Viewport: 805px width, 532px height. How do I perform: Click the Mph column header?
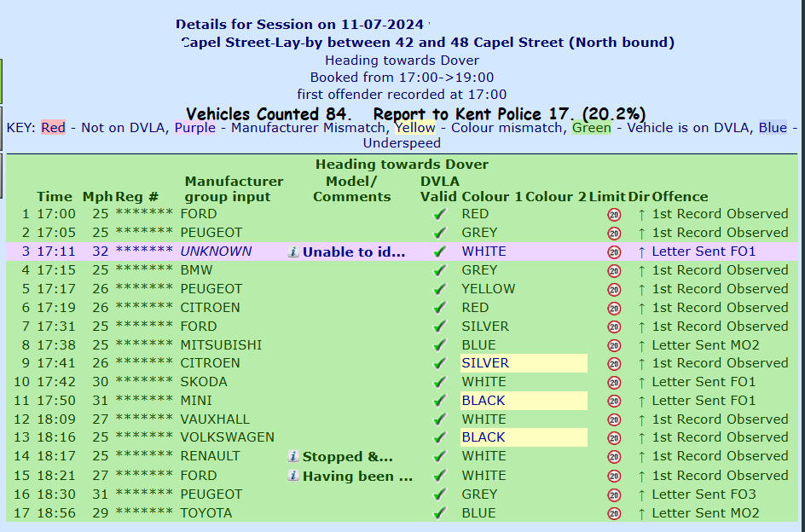pos(97,197)
